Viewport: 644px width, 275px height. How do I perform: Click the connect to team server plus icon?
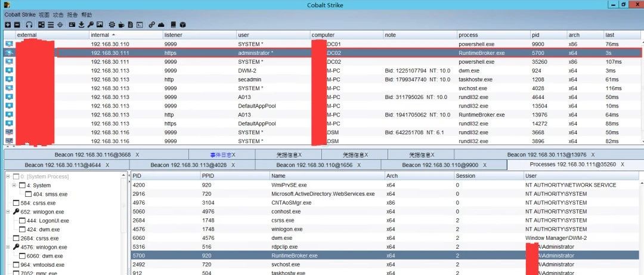click(x=8, y=24)
